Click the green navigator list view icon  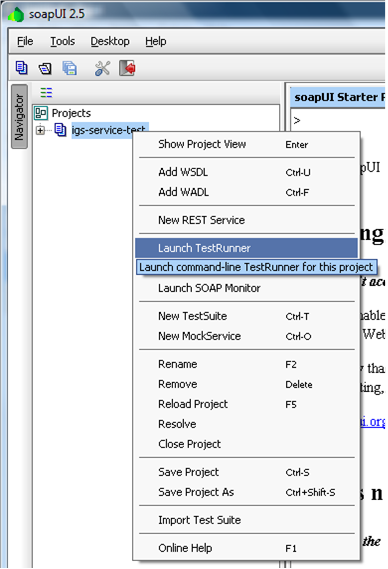click(46, 93)
